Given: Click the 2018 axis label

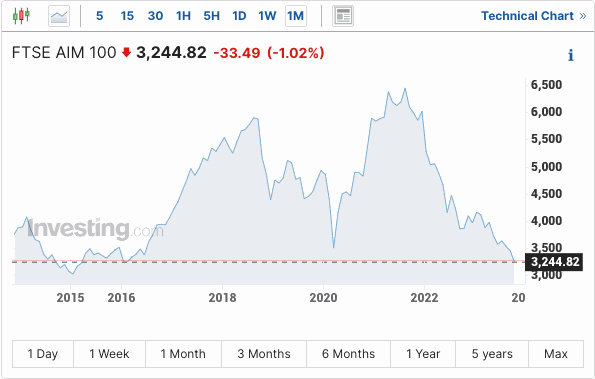Looking at the screenshot, I should (222, 298).
